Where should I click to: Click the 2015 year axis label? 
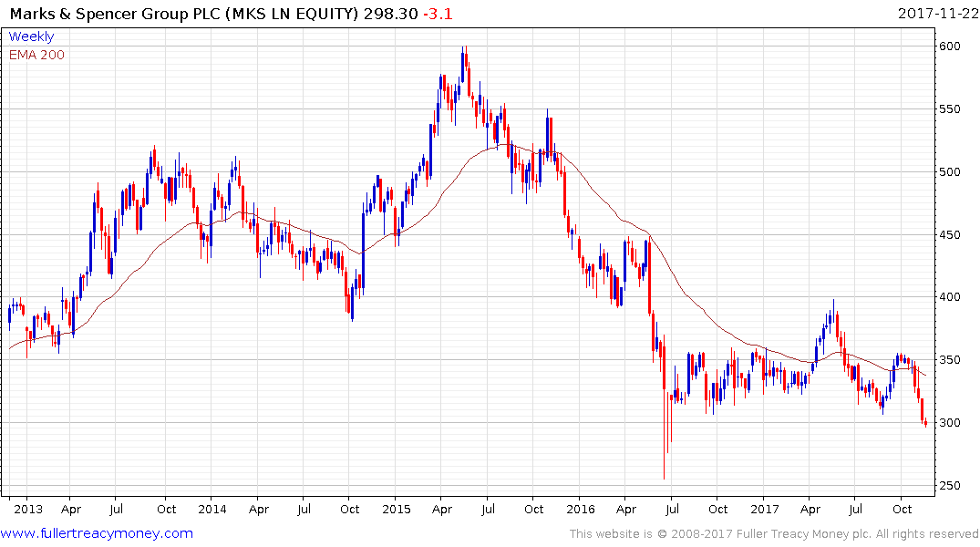point(397,510)
